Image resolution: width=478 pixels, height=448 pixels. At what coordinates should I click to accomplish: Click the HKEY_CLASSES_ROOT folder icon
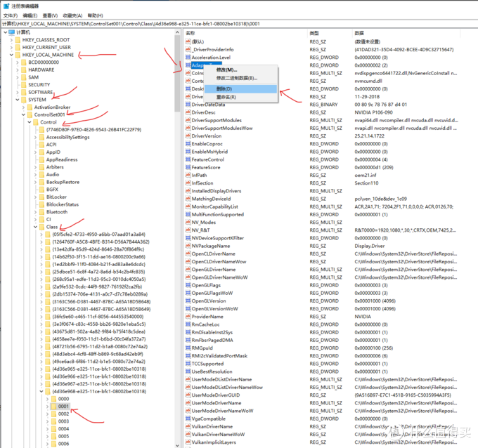pyautogui.click(x=18, y=40)
